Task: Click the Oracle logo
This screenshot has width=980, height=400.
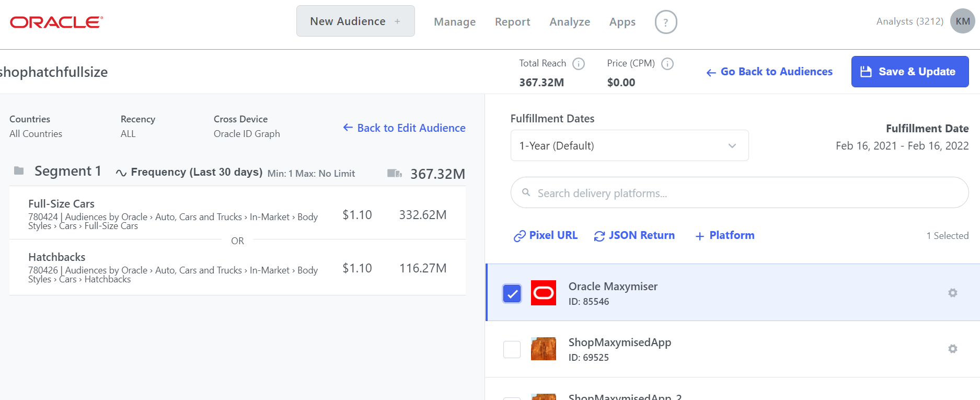Action: [x=56, y=22]
